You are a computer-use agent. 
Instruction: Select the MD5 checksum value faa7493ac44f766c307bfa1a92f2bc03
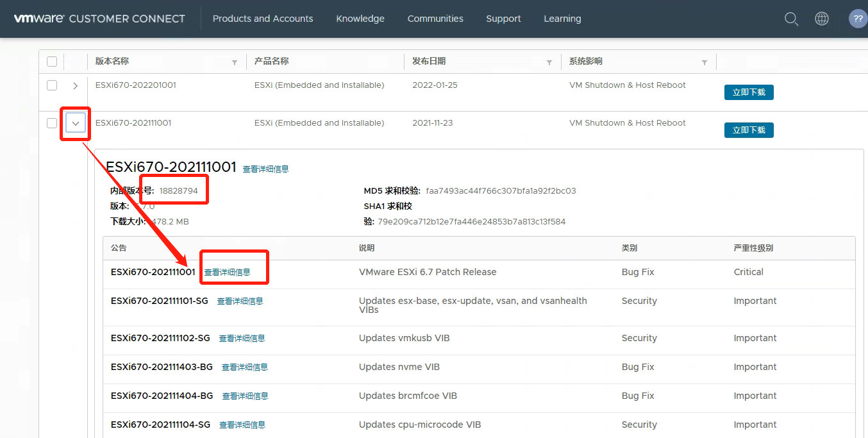(501, 191)
